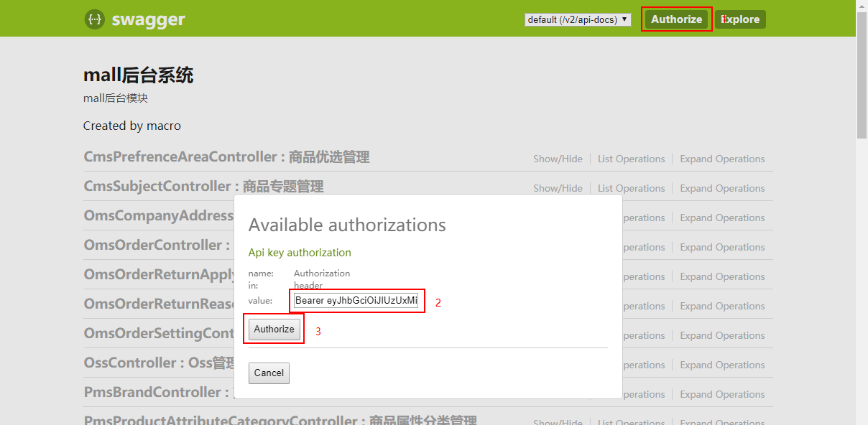Open the CmsPrefrenceAreaController section heading
This screenshot has height=425, width=868.
point(226,157)
